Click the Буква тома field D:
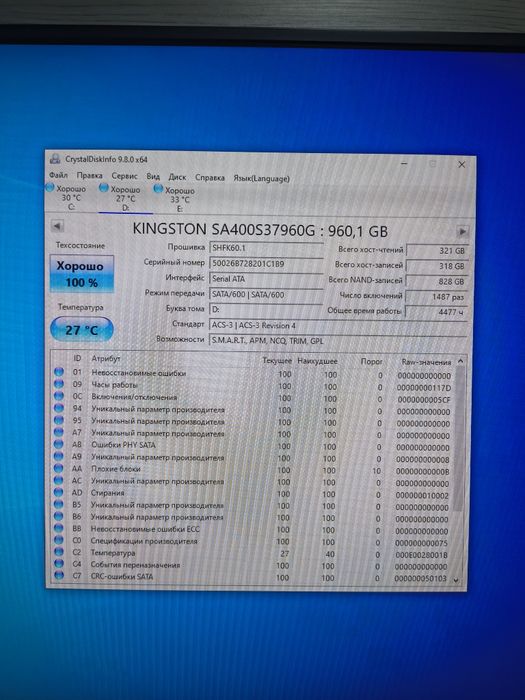 [266, 309]
